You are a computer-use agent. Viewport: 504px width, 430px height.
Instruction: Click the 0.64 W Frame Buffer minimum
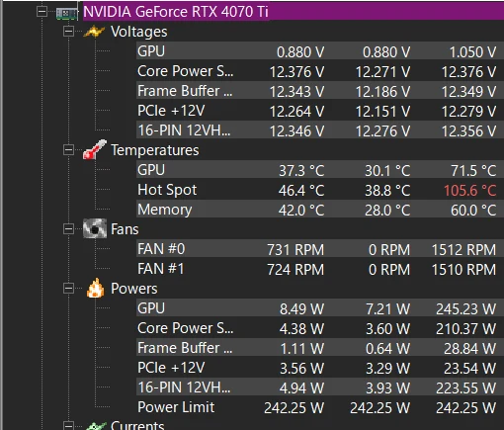pos(388,349)
